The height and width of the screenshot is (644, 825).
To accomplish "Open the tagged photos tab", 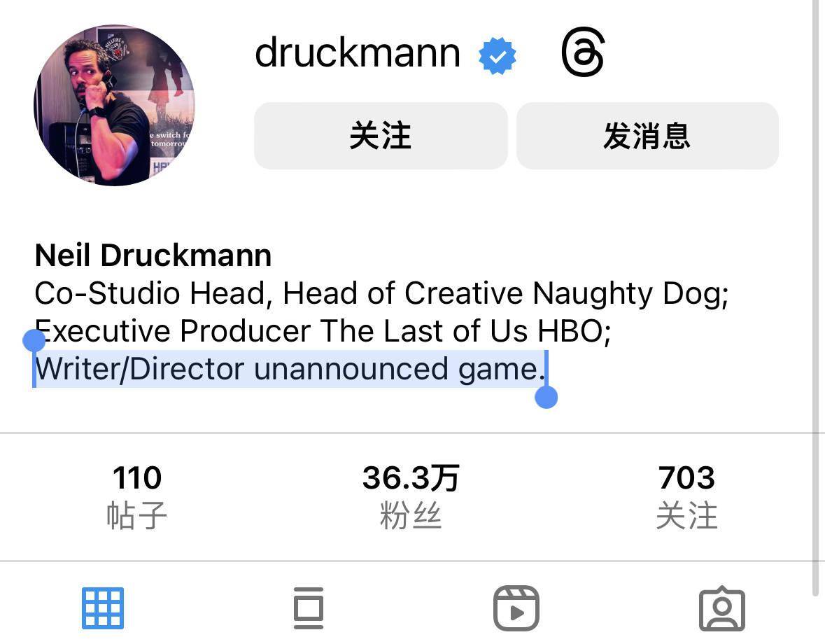I will [x=722, y=608].
